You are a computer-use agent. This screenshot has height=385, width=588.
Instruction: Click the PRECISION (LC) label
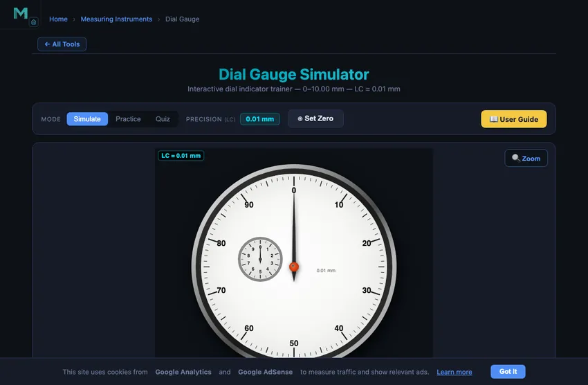point(210,119)
